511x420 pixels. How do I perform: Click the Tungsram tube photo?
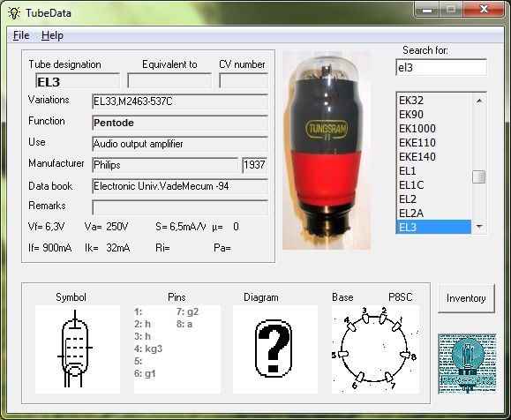coord(327,150)
